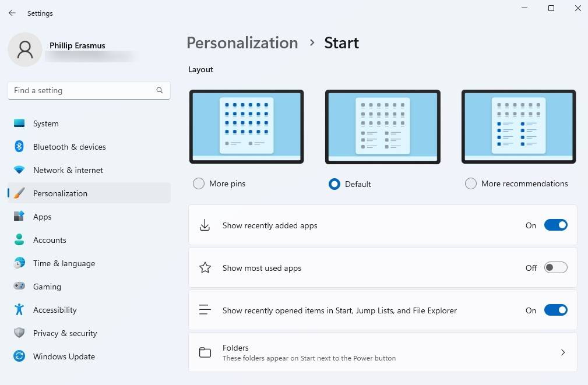
Task: Click the Personalization breadcrumb link
Action: [242, 43]
